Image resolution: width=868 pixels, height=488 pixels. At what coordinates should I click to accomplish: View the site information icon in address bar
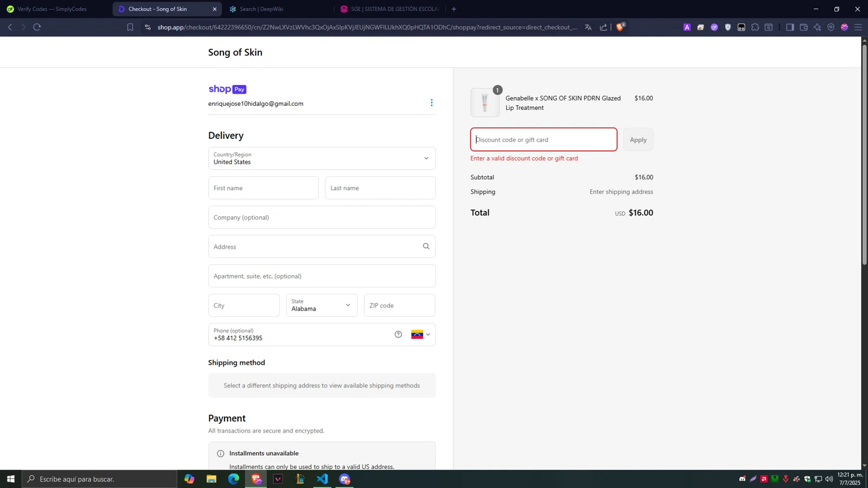(148, 27)
